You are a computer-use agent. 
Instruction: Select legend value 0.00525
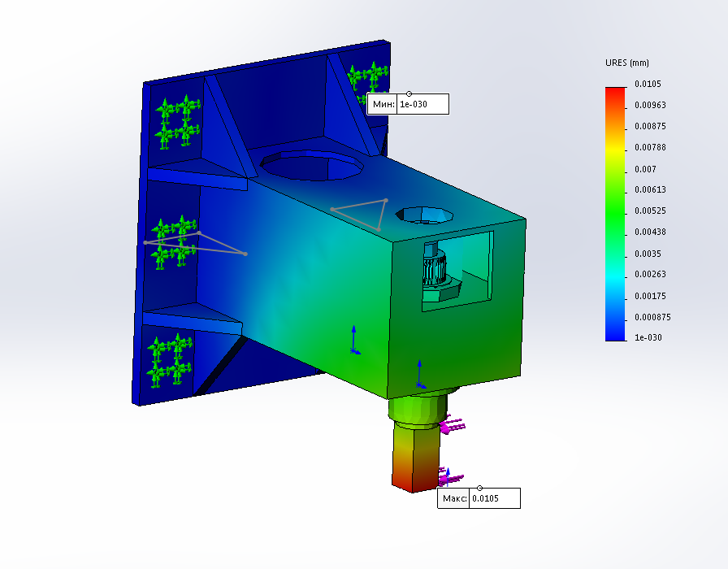650,211
